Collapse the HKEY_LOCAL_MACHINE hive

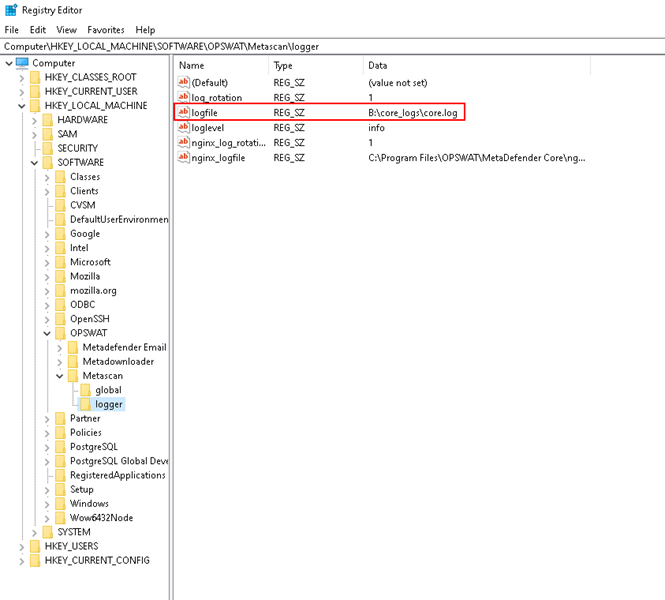click(22, 106)
